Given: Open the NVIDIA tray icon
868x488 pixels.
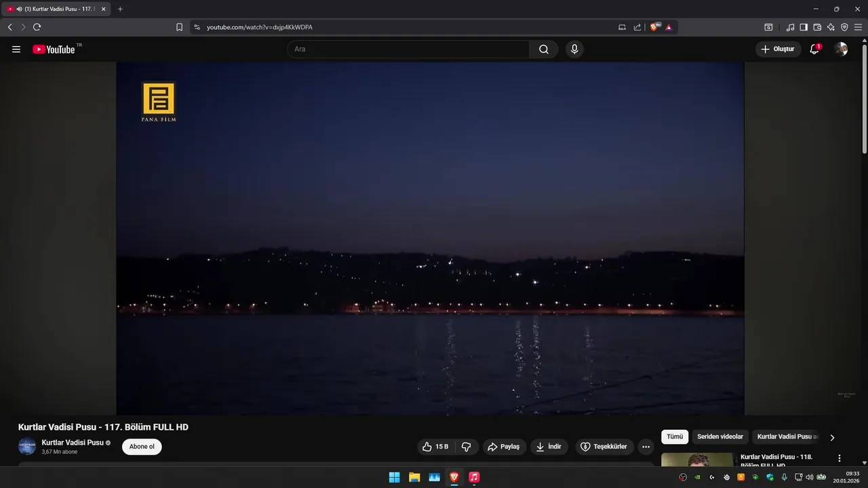Looking at the screenshot, I should point(697,477).
